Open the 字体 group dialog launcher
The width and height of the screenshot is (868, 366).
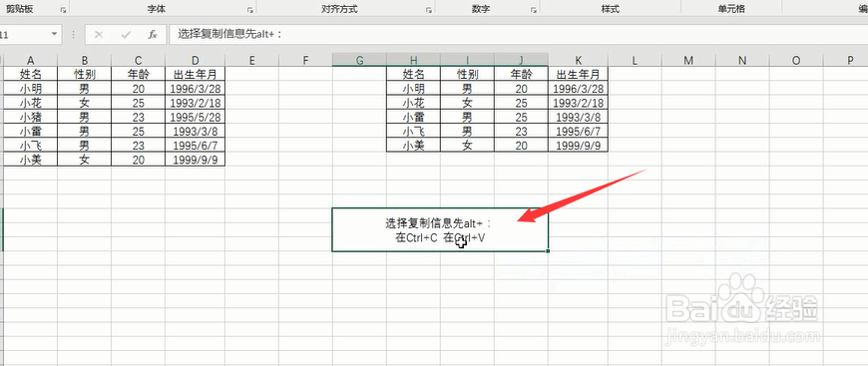pos(250,10)
